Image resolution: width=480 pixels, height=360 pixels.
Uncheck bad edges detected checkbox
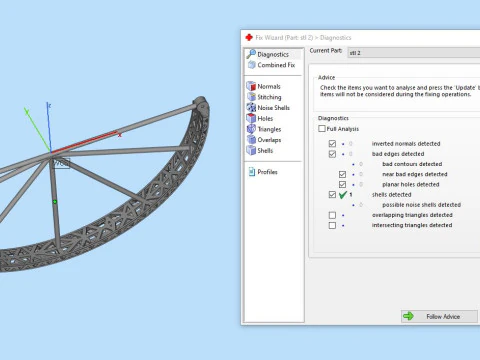(x=332, y=154)
